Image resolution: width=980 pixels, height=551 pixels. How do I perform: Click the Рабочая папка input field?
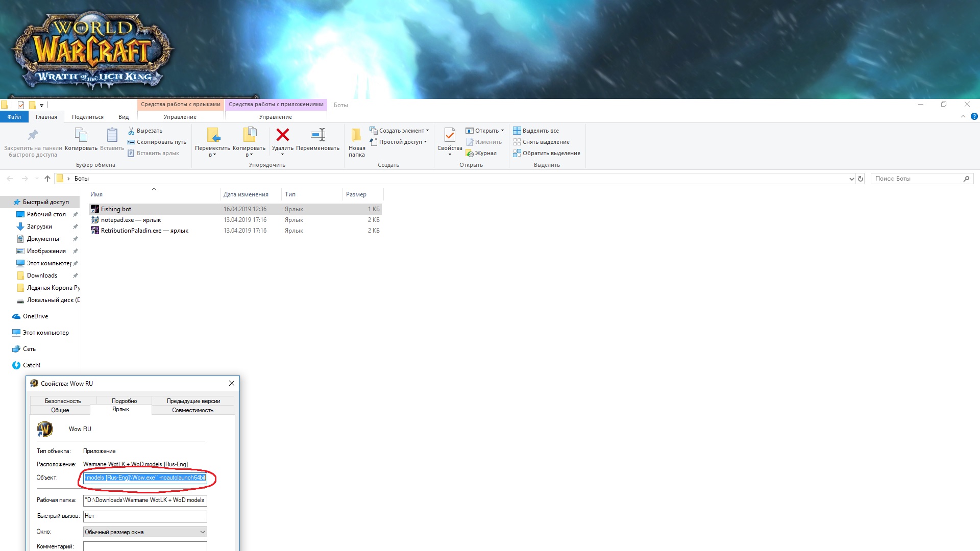tap(145, 500)
